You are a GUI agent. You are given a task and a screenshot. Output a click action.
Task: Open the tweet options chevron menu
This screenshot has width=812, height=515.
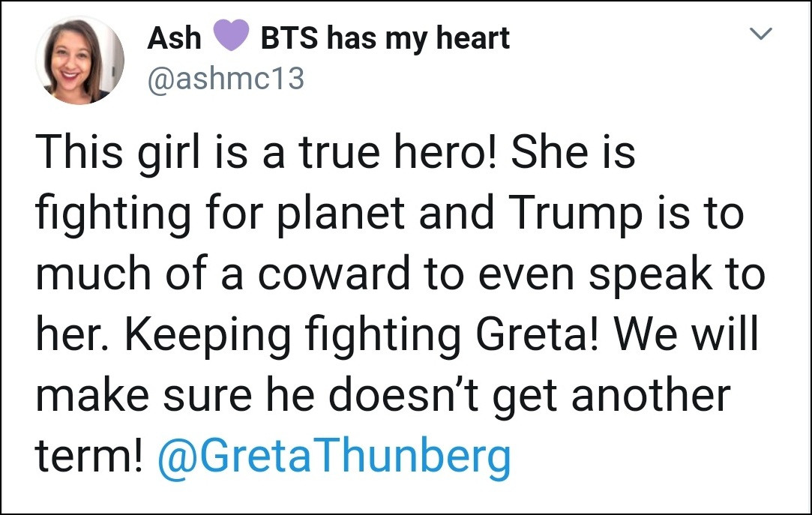click(x=762, y=34)
